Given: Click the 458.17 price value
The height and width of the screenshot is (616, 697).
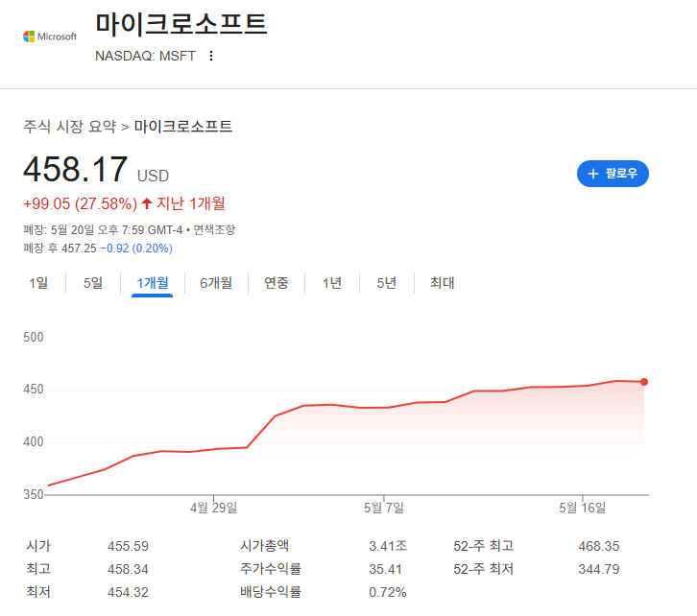Looking at the screenshot, I should coord(76,169).
